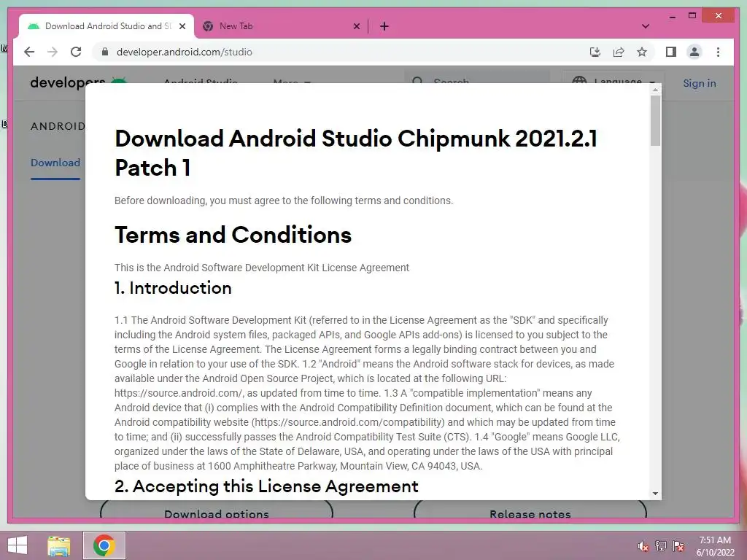747x560 pixels.
Task: Click the 1. Introduction heading
Action: tap(173, 287)
